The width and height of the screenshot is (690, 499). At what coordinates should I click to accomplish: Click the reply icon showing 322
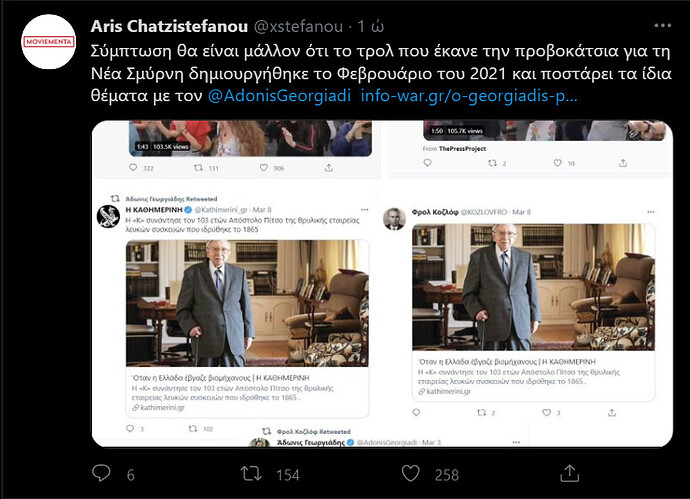133,168
